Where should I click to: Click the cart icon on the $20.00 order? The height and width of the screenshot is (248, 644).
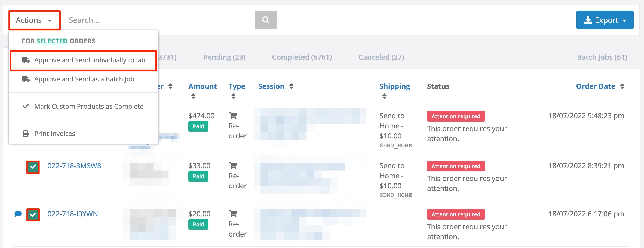(233, 214)
